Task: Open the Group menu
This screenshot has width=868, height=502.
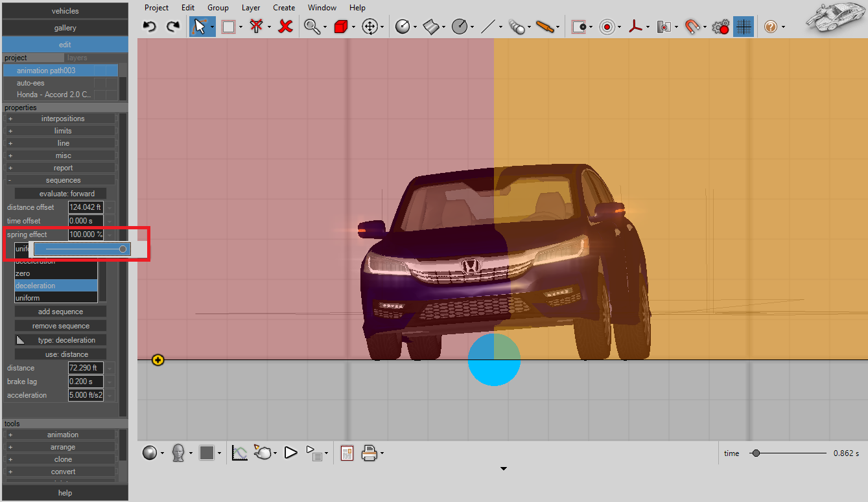Action: (x=218, y=8)
